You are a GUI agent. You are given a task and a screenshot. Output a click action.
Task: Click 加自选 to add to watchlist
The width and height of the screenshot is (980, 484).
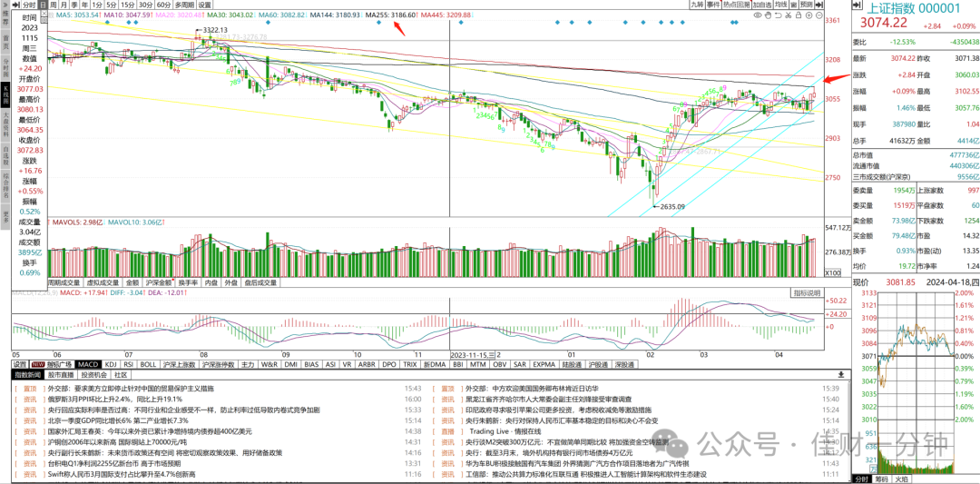[762, 5]
